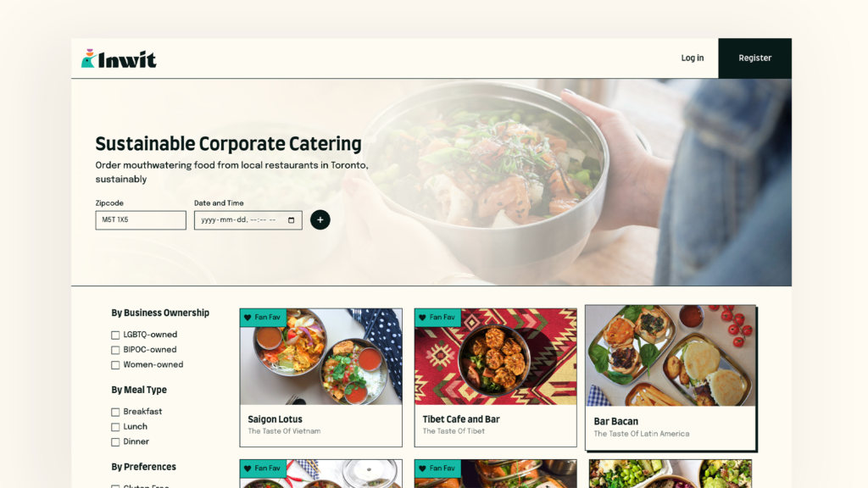Click the Log in link
Screen dimensions: 868x488
click(x=692, y=58)
